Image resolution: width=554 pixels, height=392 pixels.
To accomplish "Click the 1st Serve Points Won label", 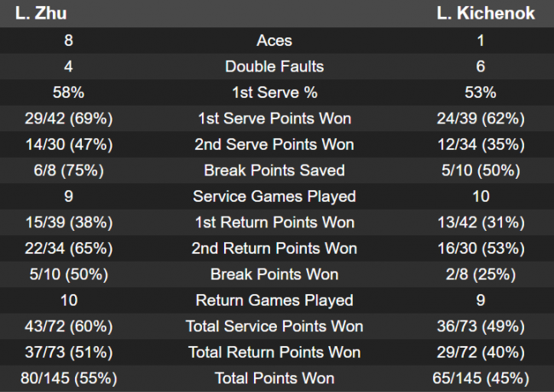I will [x=274, y=118].
